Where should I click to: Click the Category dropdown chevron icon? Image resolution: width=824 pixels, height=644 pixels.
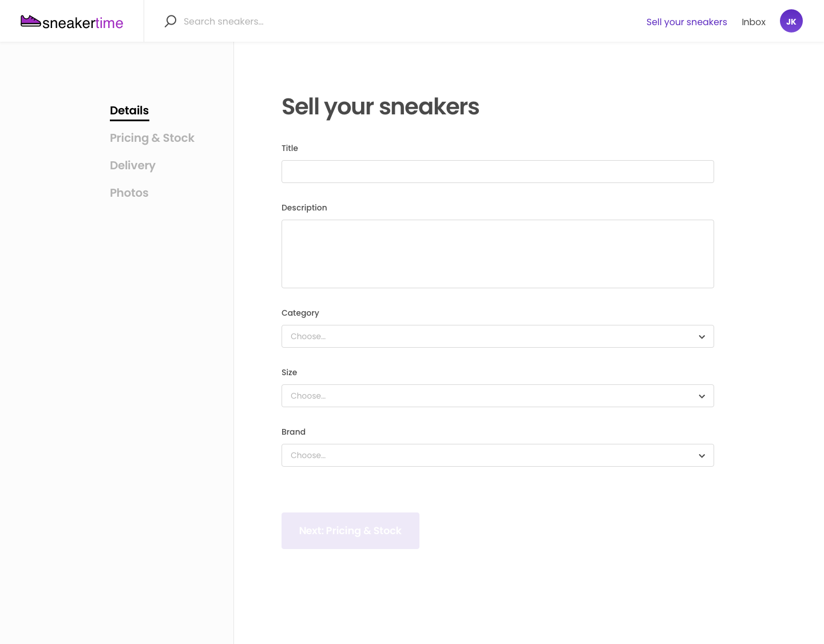(x=702, y=337)
